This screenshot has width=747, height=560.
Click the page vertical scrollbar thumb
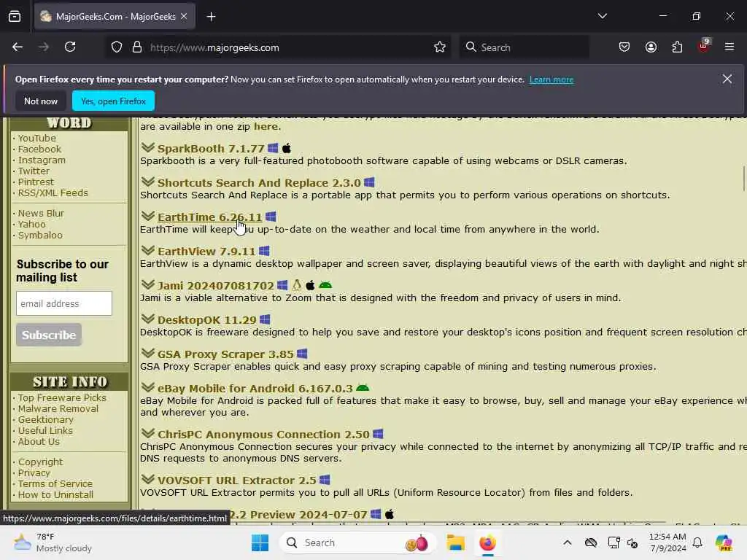743,178
